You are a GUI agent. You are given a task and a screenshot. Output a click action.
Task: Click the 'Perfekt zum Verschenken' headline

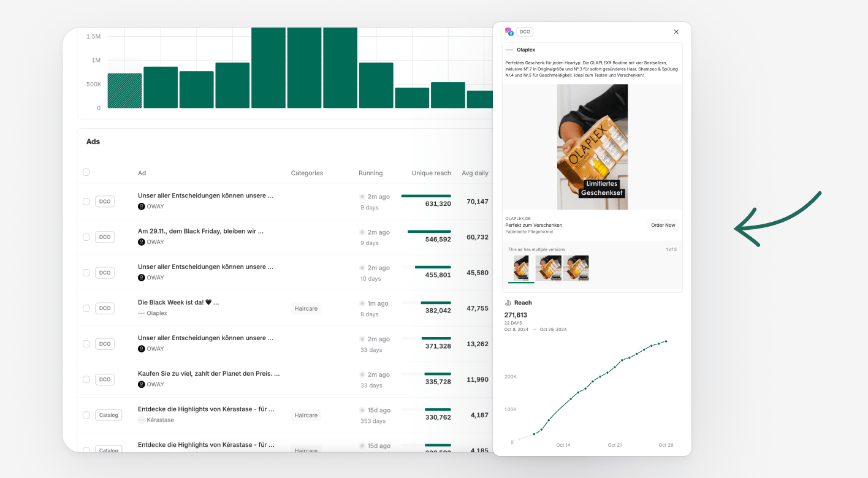(533, 225)
